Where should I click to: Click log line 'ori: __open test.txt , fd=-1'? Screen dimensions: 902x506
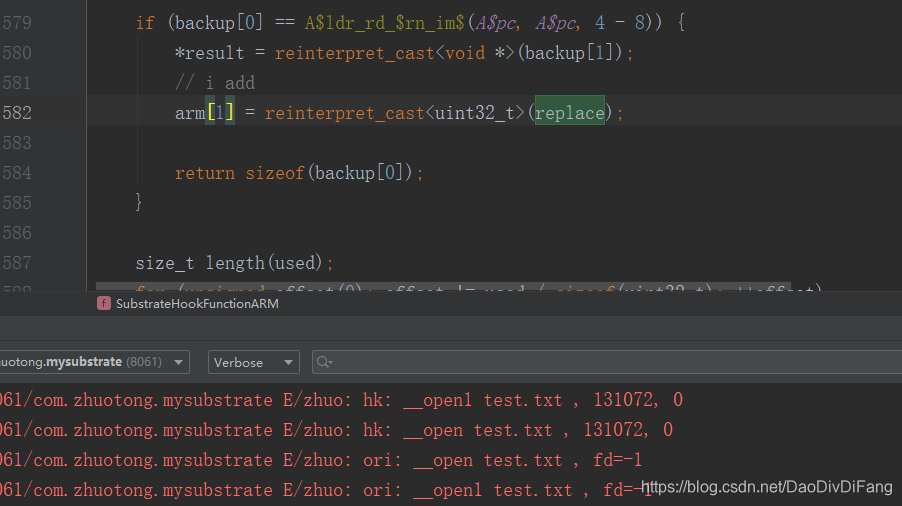[x=502, y=460]
